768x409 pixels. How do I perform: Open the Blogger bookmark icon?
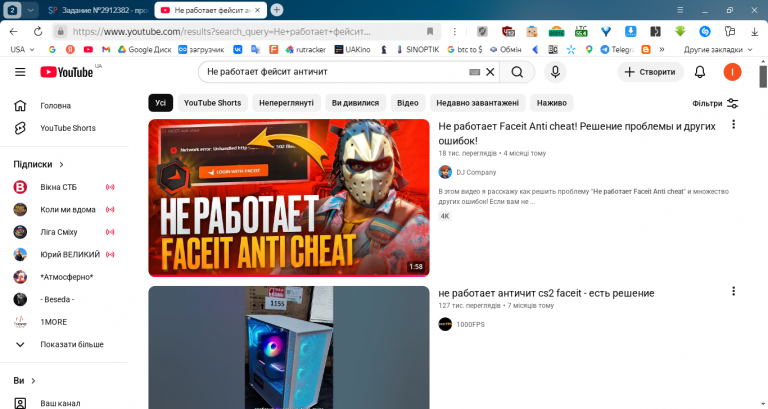(646, 49)
